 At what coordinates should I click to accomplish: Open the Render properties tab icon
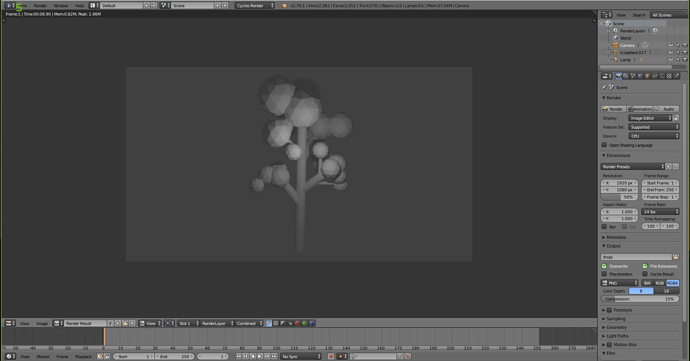click(x=619, y=76)
